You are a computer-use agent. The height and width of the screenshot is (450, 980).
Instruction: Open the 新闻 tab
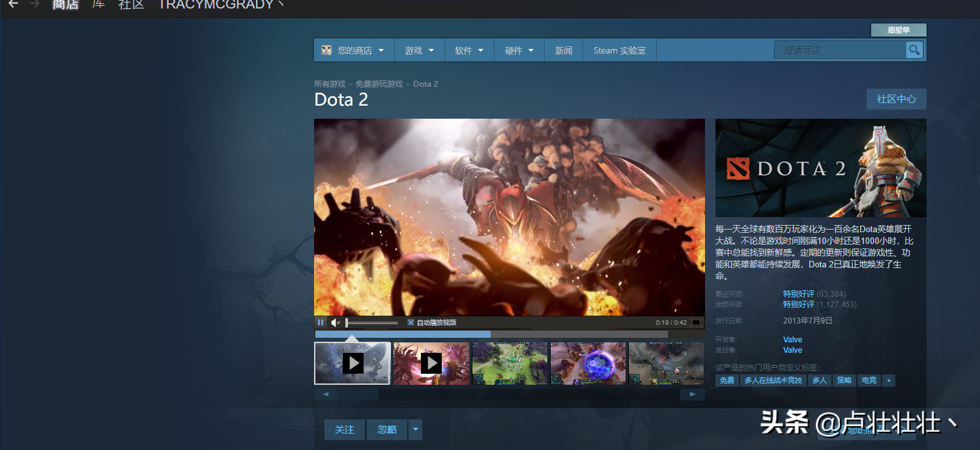point(564,50)
